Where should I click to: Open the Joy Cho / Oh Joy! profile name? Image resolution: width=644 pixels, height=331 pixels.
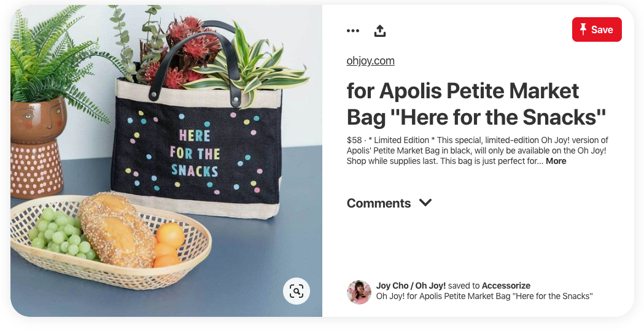click(x=411, y=286)
